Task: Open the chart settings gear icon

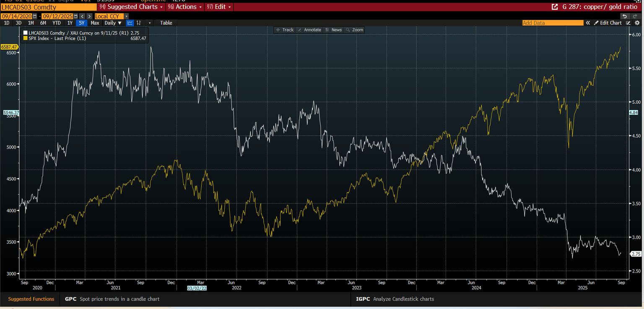Action: click(637, 23)
